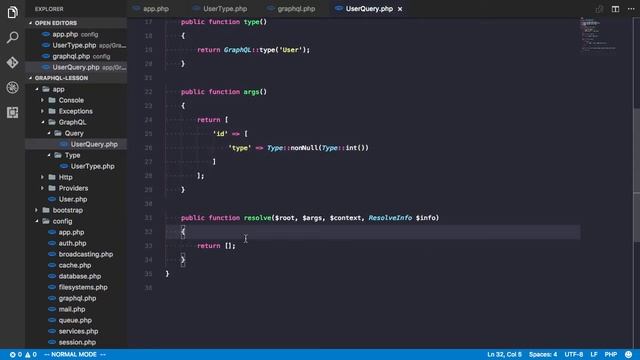640x360 pixels.
Task: Click the errors count icon in the status bar
Action: (16, 354)
